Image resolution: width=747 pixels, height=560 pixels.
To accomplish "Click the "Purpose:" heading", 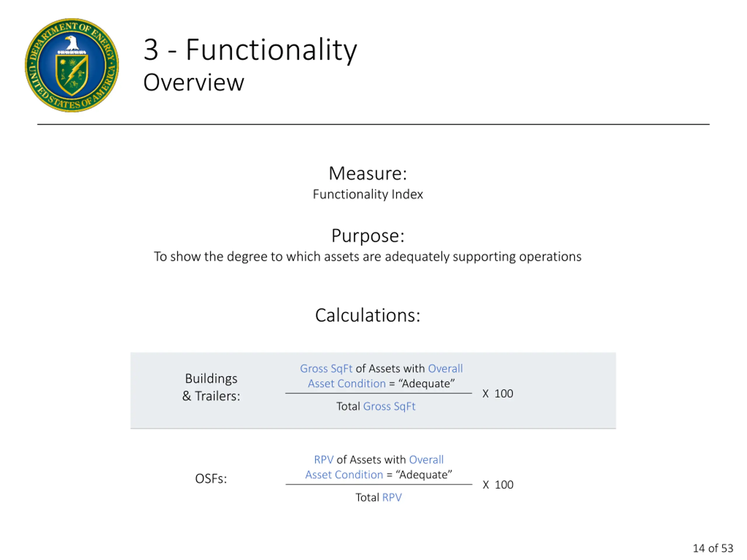I will [x=368, y=236].
